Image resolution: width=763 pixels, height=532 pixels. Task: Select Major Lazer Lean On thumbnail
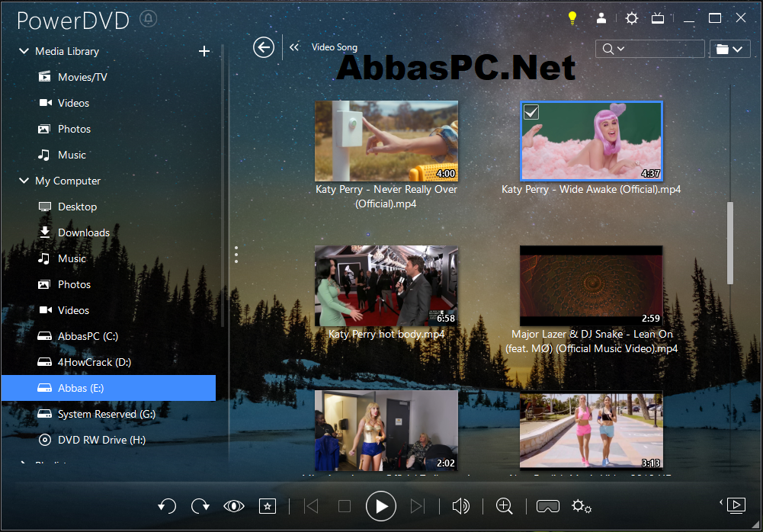tap(591, 286)
